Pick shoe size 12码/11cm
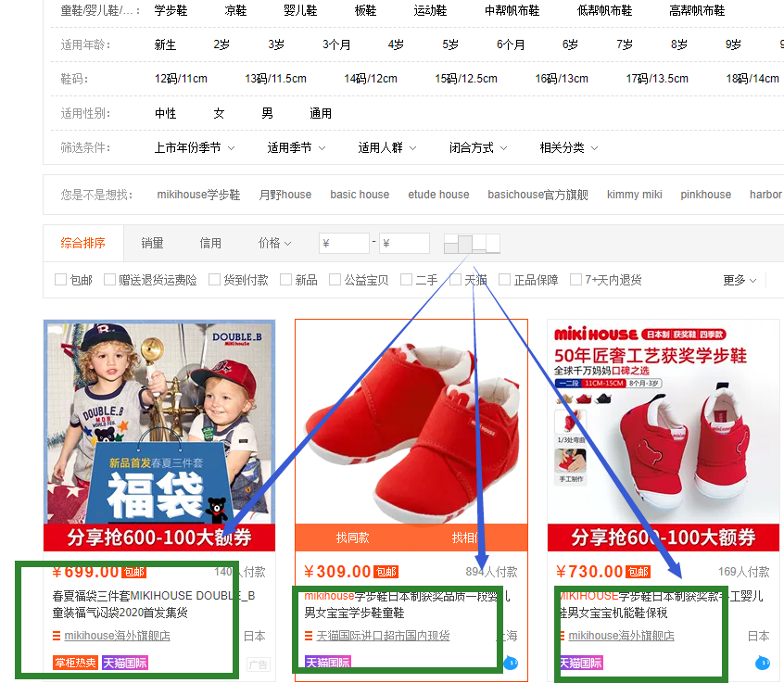The height and width of the screenshot is (683, 784). [x=181, y=79]
